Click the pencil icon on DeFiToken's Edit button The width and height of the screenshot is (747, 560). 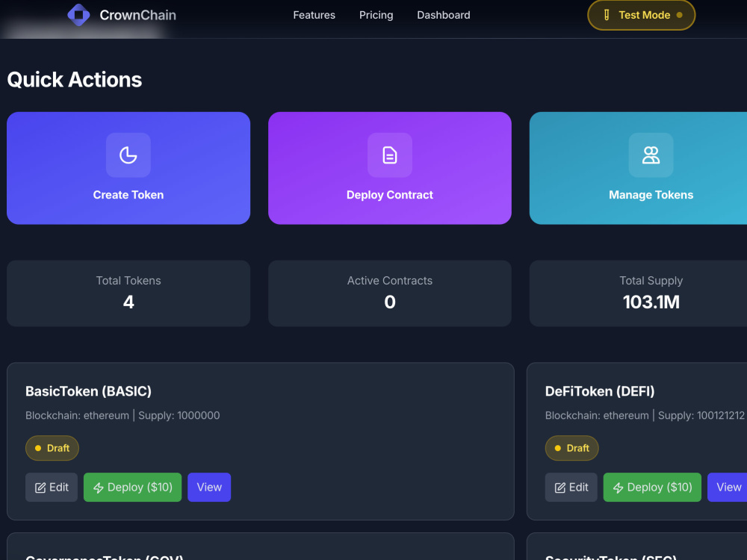pos(560,488)
